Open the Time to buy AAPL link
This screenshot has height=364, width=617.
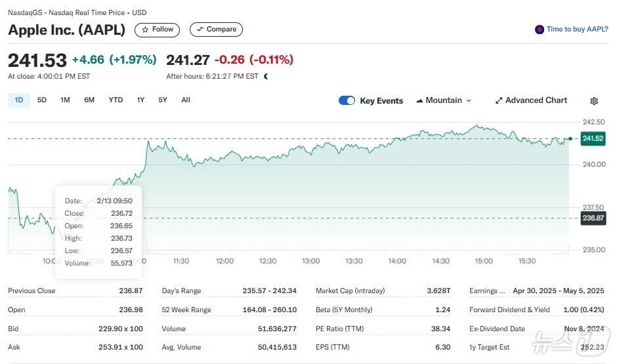[577, 30]
